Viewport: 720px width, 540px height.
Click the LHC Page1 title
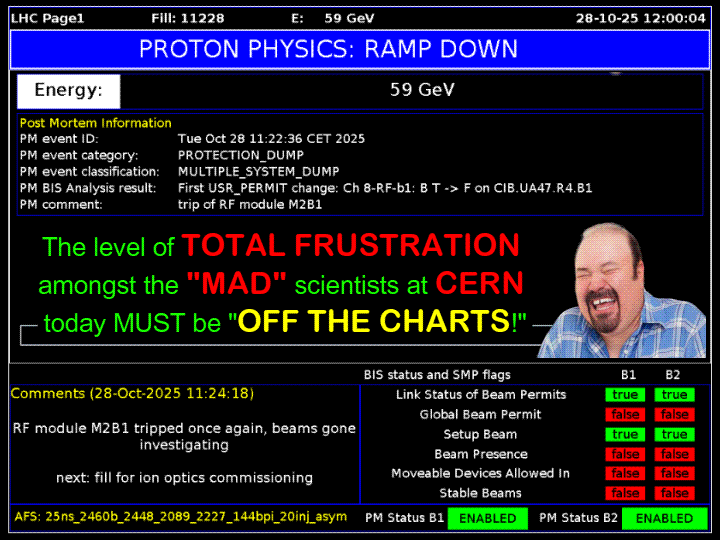coord(48,18)
